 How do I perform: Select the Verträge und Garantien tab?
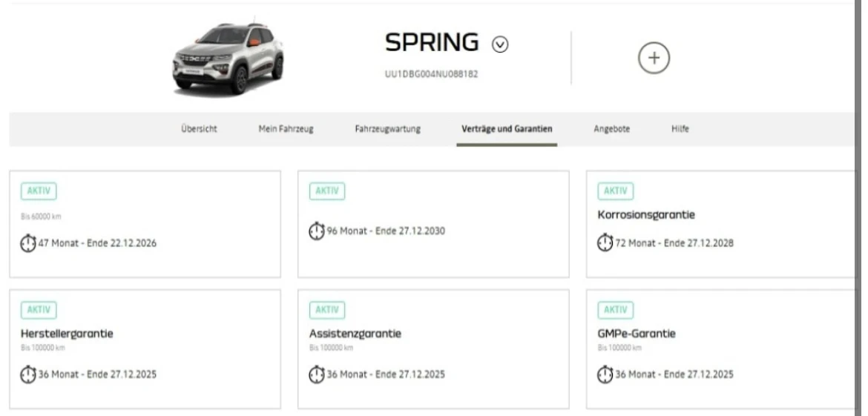[507, 129]
